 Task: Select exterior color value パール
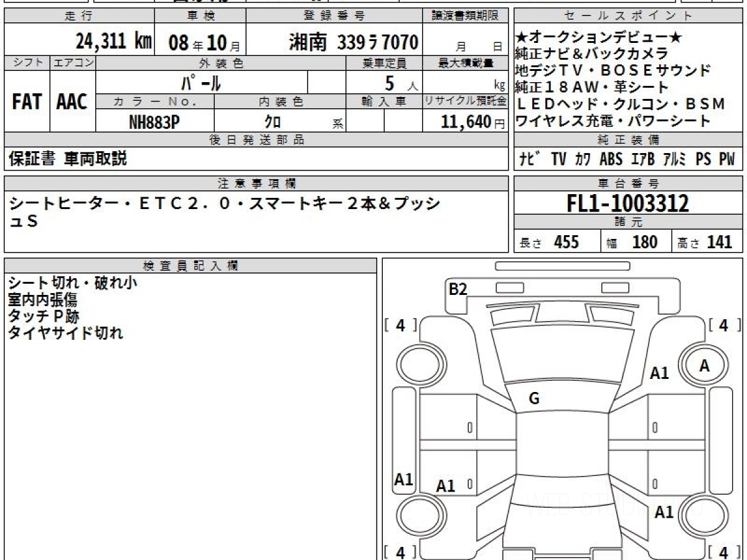click(x=201, y=83)
